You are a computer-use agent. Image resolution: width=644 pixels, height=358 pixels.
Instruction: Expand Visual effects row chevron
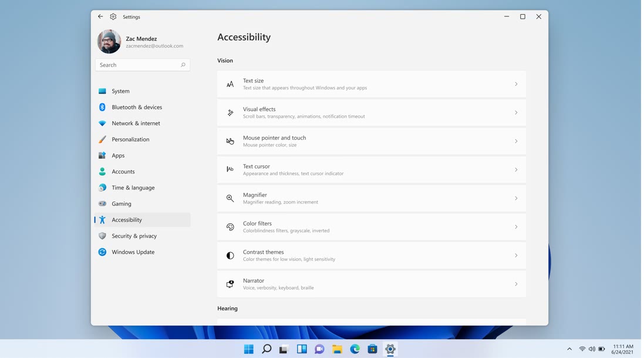click(x=516, y=112)
